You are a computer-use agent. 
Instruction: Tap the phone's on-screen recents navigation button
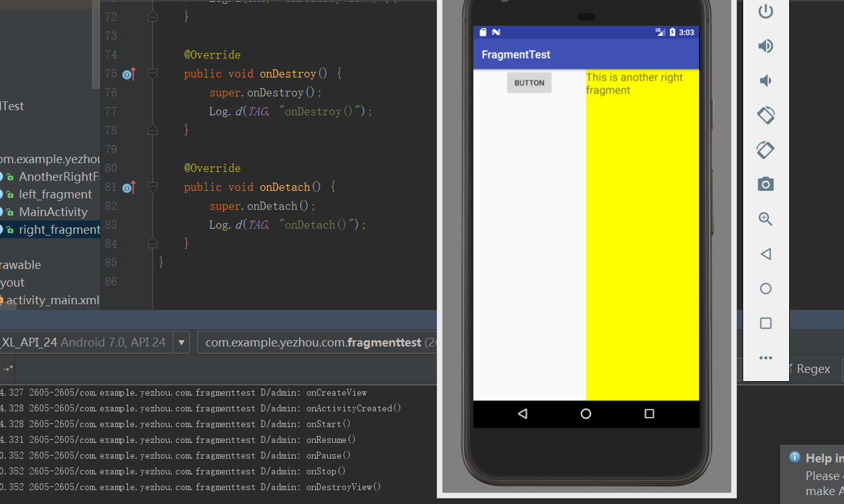click(649, 414)
